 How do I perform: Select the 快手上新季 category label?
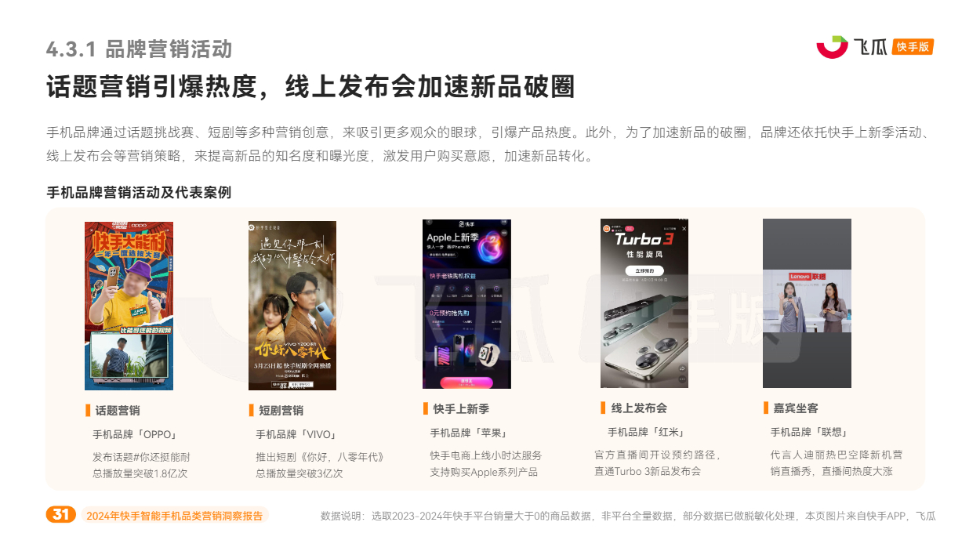tap(461, 408)
